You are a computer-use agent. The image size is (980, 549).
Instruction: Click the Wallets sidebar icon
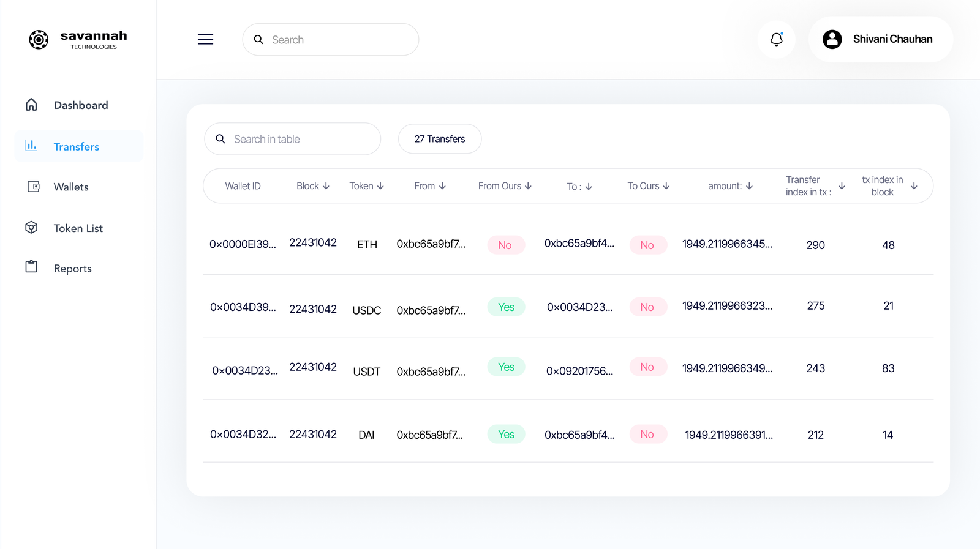coord(33,187)
